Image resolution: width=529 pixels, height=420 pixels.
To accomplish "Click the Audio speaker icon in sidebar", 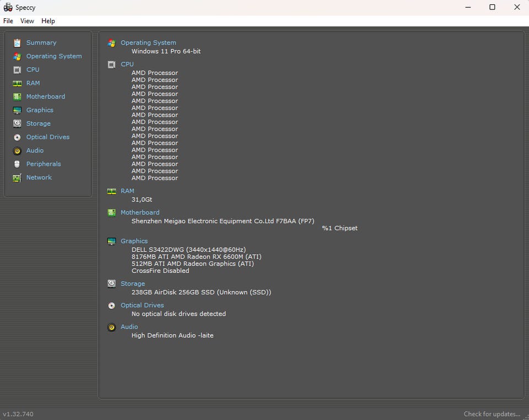I will (17, 151).
